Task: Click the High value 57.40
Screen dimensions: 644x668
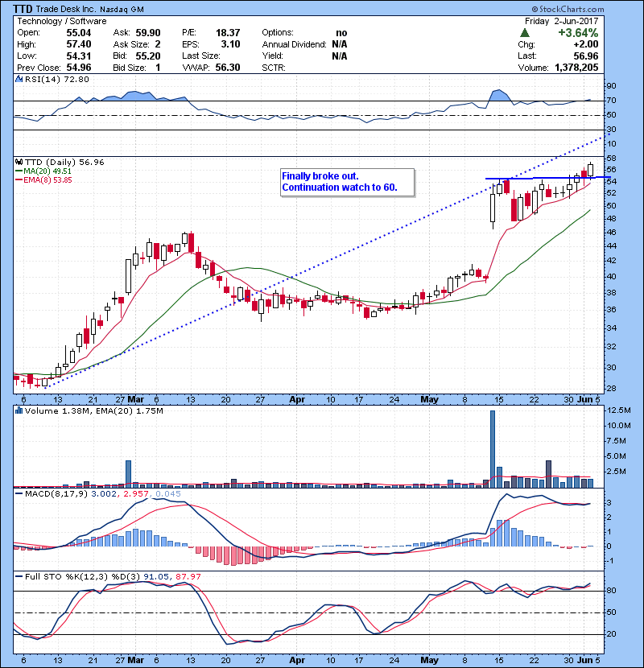Action: (79, 44)
